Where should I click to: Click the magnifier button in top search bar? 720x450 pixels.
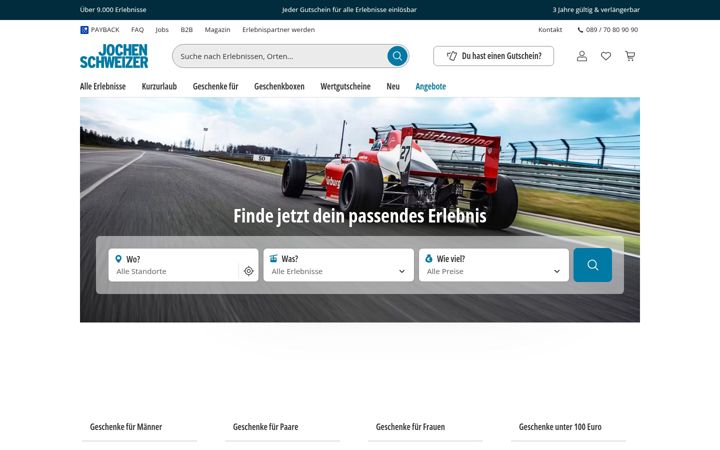(397, 56)
